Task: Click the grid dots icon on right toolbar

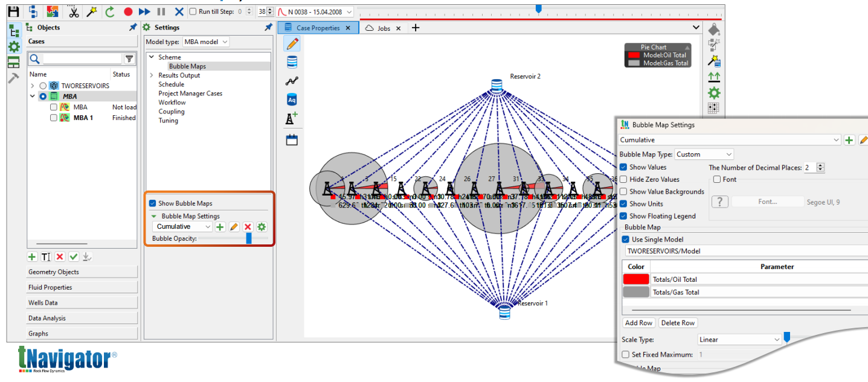Action: 713,108
